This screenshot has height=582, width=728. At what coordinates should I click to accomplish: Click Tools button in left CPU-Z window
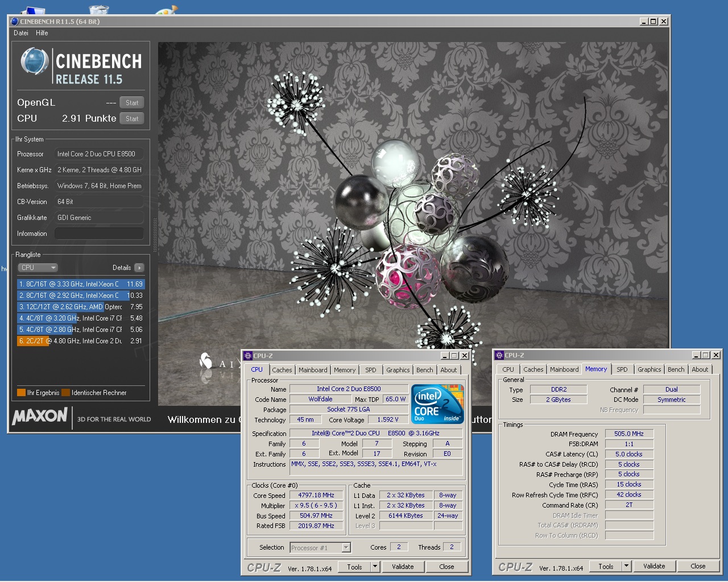click(354, 567)
